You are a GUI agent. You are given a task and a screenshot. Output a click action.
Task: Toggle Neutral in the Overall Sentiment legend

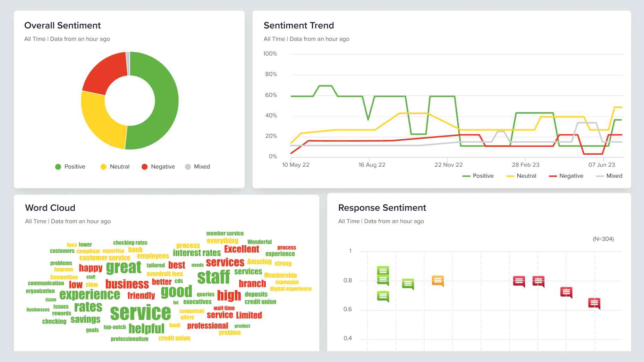click(x=115, y=167)
